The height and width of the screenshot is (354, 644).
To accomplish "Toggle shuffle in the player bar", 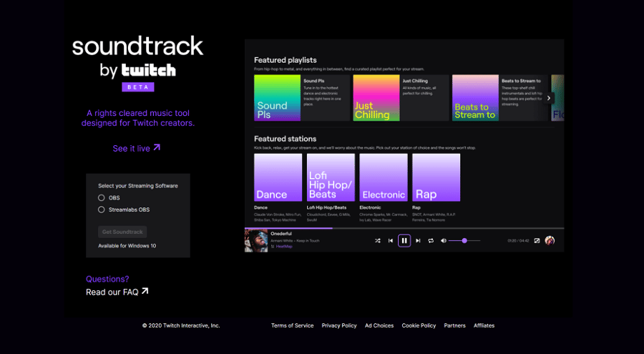I will tap(377, 241).
